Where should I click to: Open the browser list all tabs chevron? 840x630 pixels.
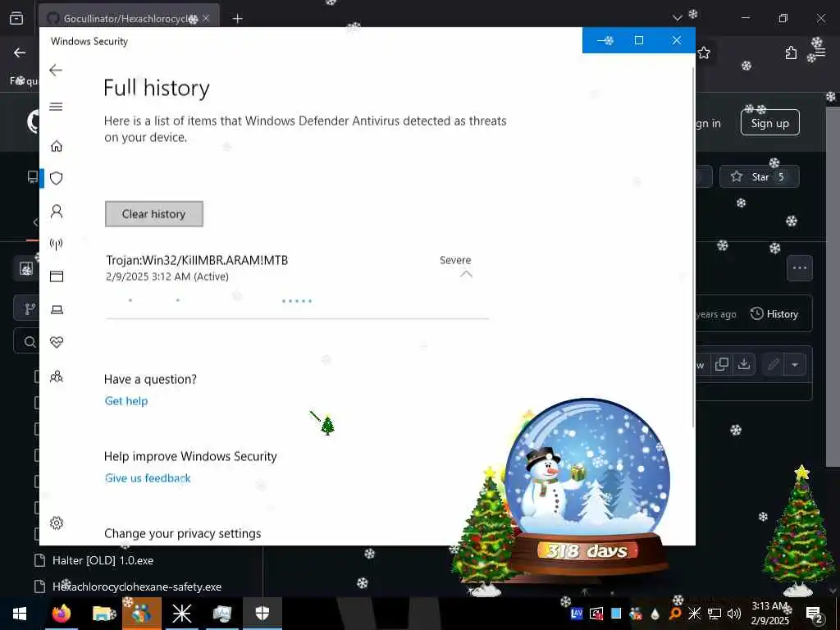click(x=677, y=18)
